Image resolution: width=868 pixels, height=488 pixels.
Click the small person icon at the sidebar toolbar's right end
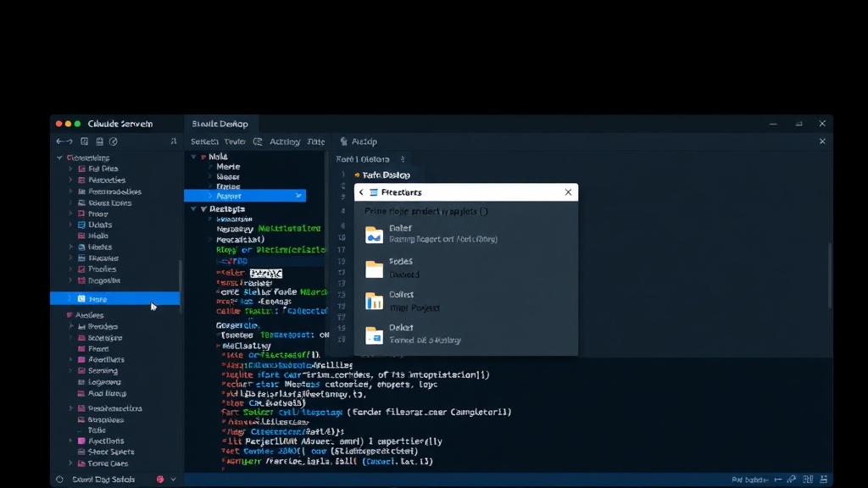(173, 141)
